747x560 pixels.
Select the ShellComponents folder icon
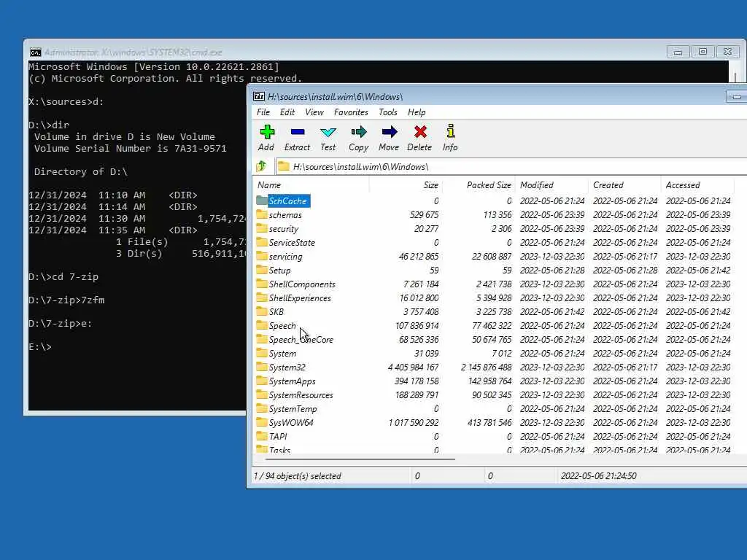coord(262,284)
